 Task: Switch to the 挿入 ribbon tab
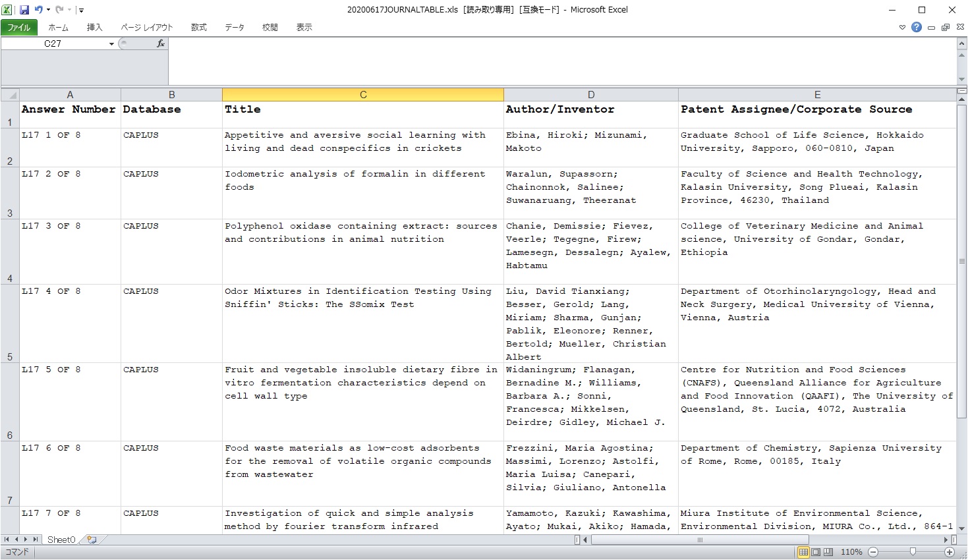point(95,27)
